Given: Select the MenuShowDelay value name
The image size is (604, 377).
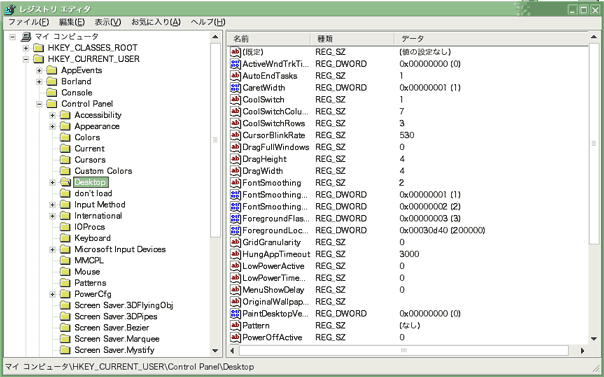Looking at the screenshot, I should click(x=273, y=290).
